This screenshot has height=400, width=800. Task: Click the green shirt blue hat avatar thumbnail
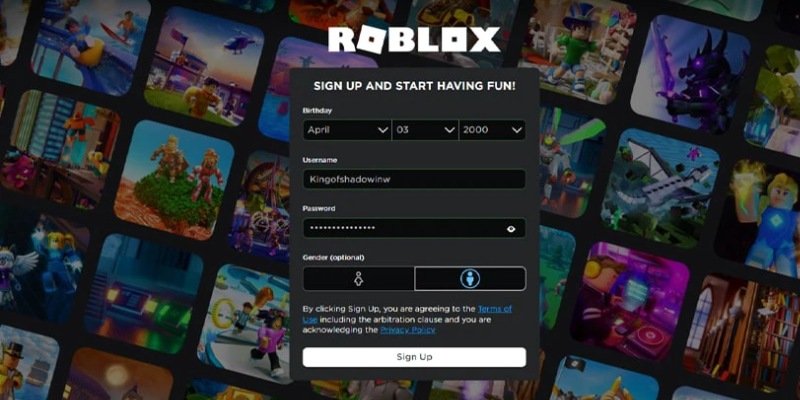point(578,51)
